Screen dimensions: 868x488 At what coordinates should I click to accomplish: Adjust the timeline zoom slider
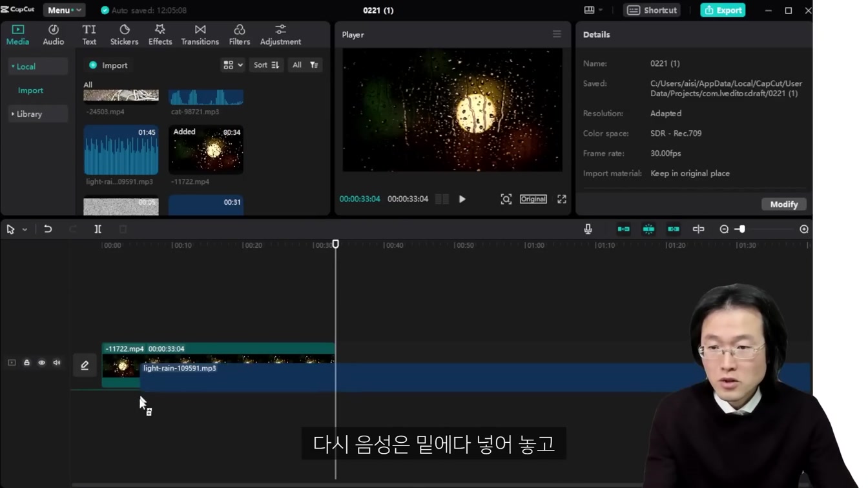click(x=741, y=229)
